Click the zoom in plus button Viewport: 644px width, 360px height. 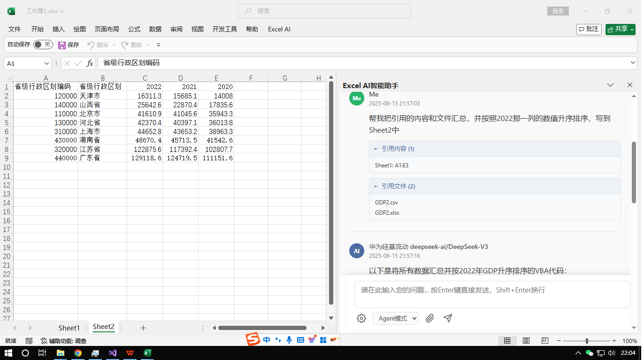coord(614,341)
